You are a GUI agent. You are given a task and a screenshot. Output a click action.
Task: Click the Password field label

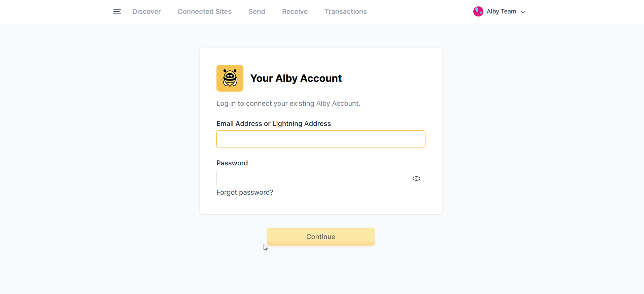tap(232, 163)
